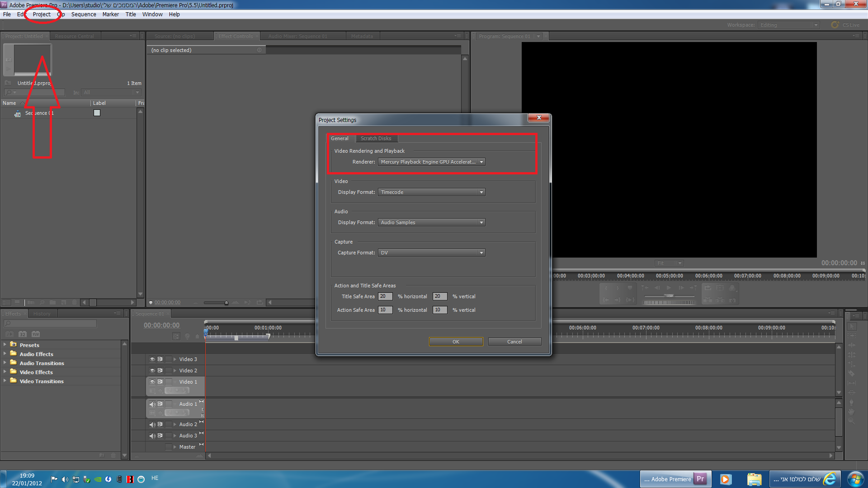Toggle Video 3 track eye visibility
Screen dimensions: 868x488
152,359
